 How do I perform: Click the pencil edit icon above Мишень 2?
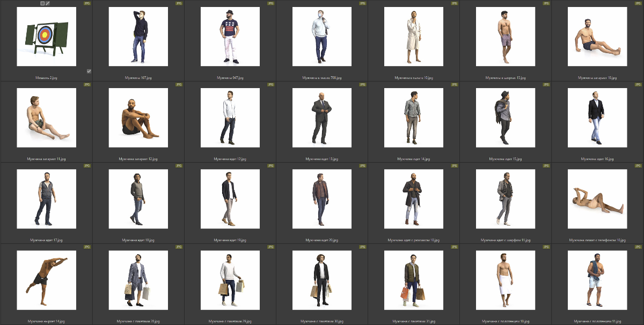coord(48,3)
